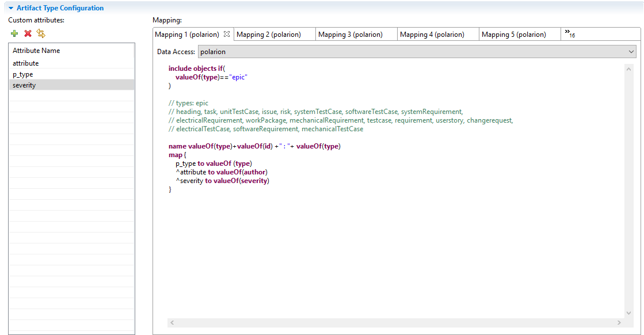Click the Artifact Type Configuration title
Image resolution: width=644 pixels, height=335 pixels.
60,8
